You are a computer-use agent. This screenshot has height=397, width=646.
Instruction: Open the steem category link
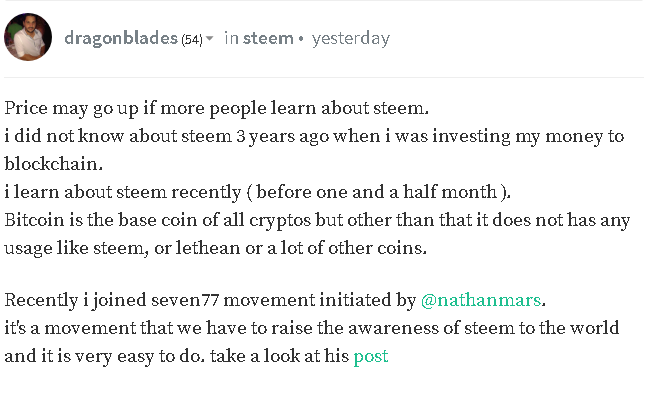pyautogui.click(x=268, y=38)
